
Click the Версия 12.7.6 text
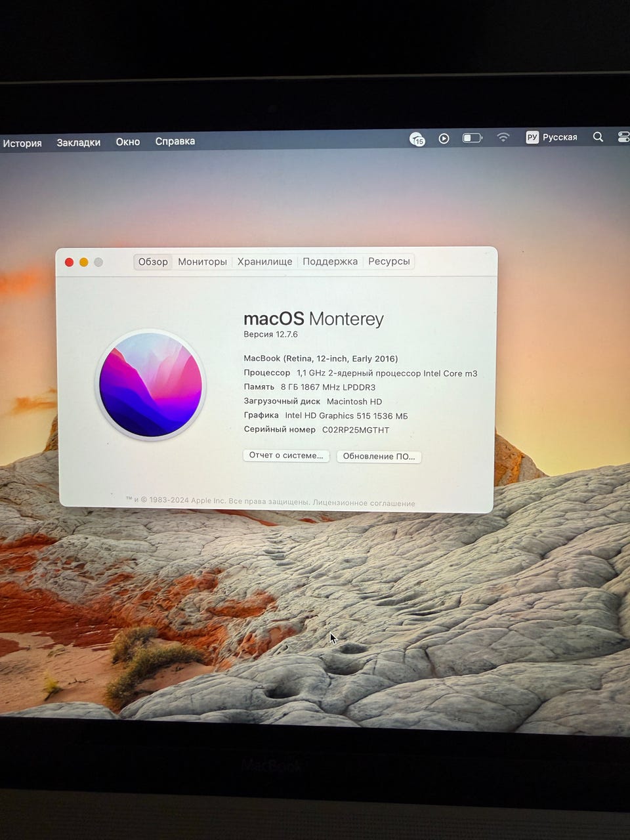pos(270,335)
